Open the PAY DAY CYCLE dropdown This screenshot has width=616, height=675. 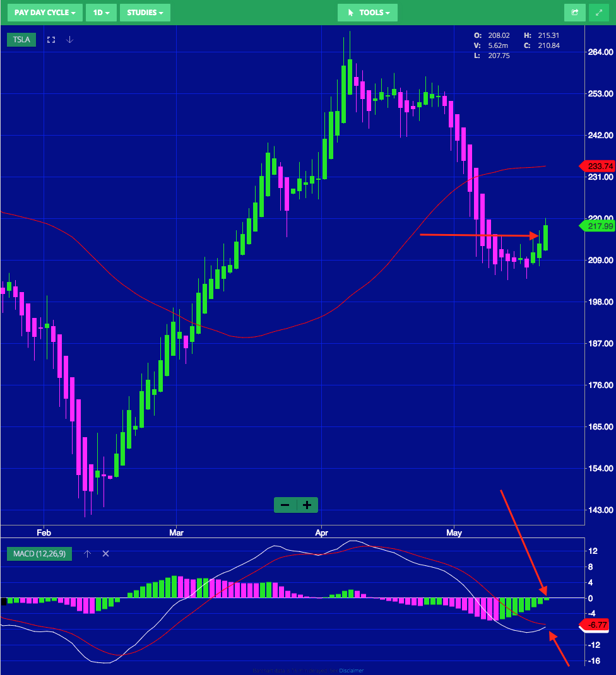click(45, 13)
